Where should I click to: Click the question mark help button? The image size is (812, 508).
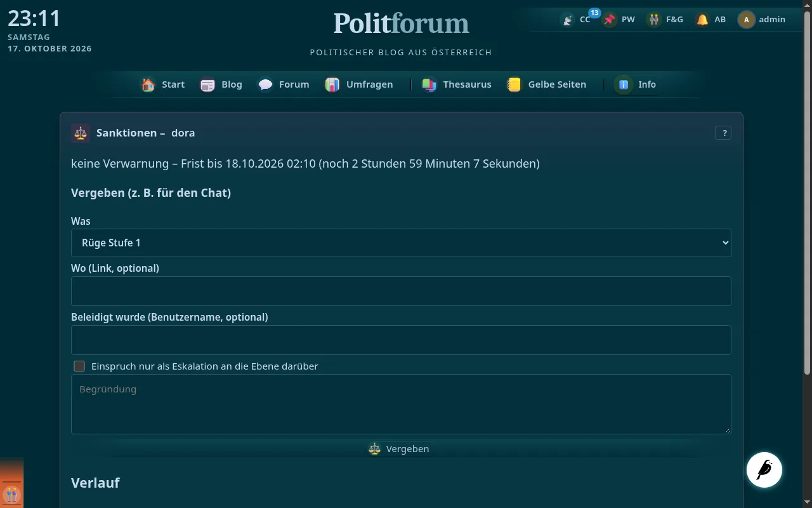pyautogui.click(x=723, y=133)
